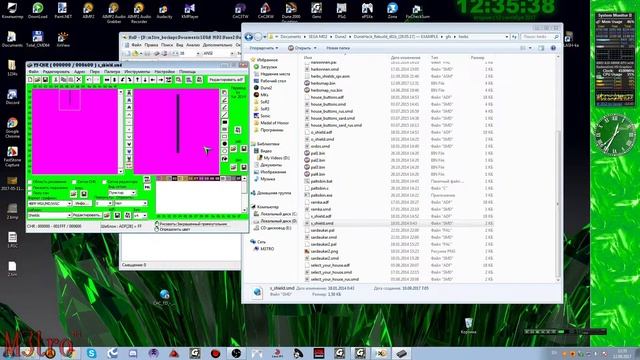Open the Упорядочить dropdown in Explorer
640x360 pixels.
[x=263, y=48]
